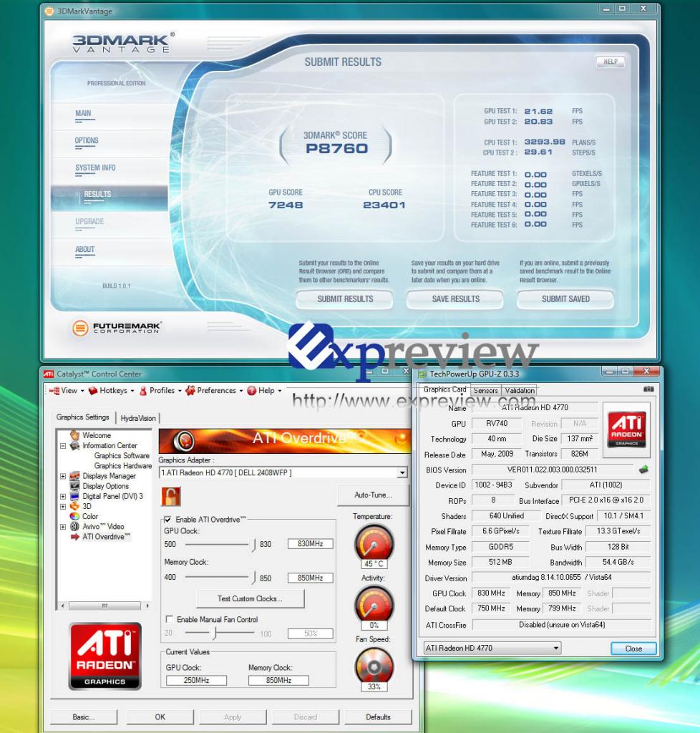Switch to the Sensors tab in GPU-Z
700x733 pixels.
[485, 390]
